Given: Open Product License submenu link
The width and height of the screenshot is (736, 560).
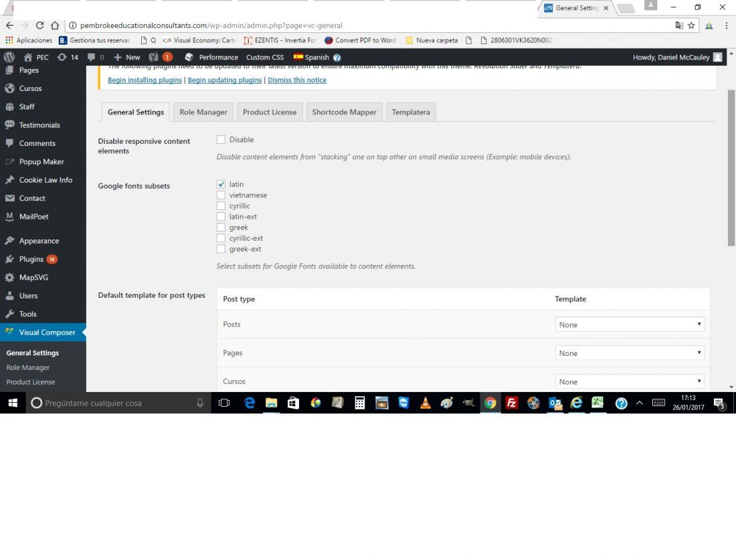Looking at the screenshot, I should (31, 382).
